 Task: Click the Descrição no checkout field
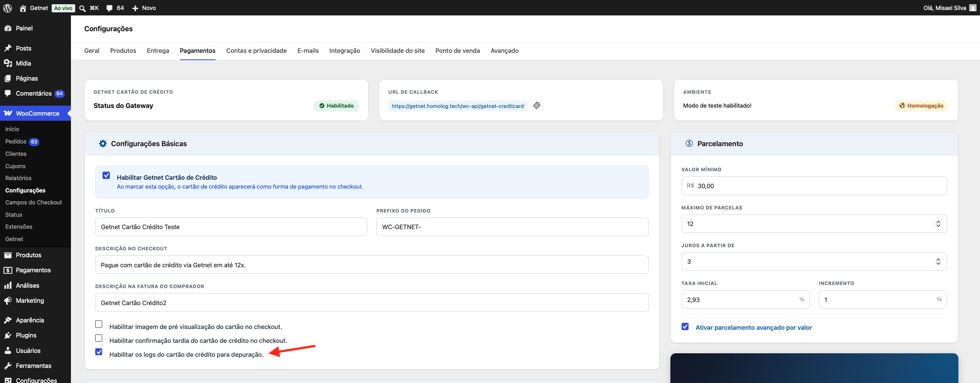pos(372,265)
